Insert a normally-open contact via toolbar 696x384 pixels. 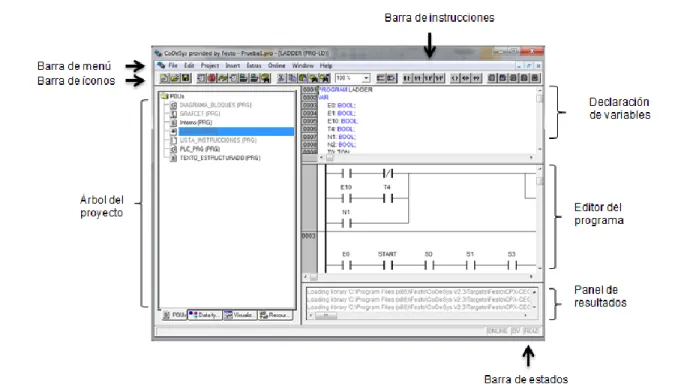tap(407, 78)
